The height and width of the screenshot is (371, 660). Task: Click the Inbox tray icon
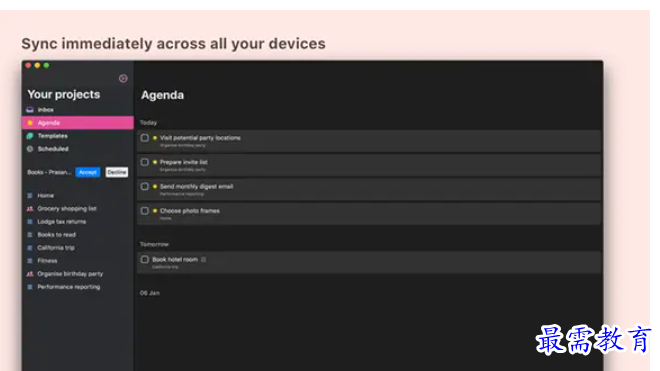(30, 110)
